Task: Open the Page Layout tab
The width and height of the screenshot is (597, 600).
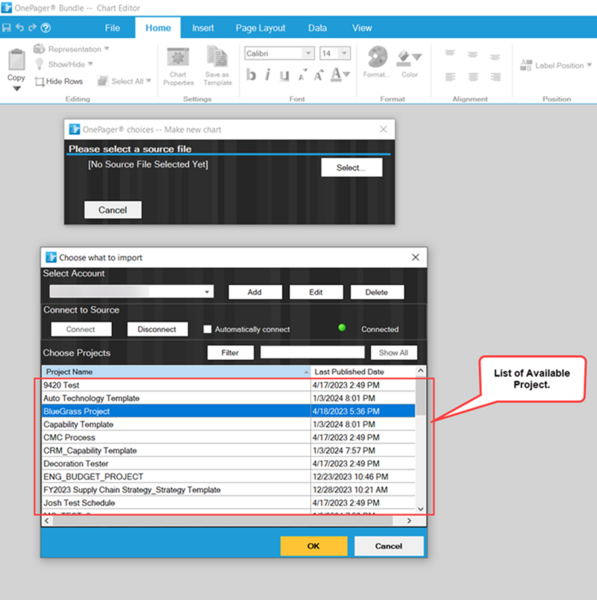Action: [x=260, y=28]
